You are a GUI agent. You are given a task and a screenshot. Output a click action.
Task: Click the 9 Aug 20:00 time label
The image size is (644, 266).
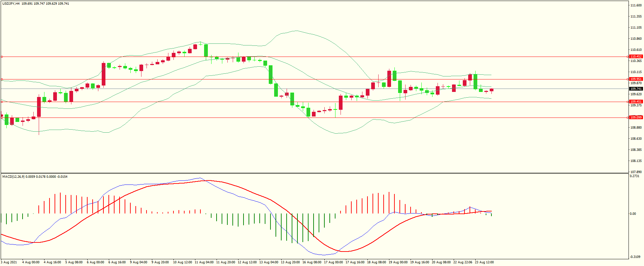coord(160,262)
